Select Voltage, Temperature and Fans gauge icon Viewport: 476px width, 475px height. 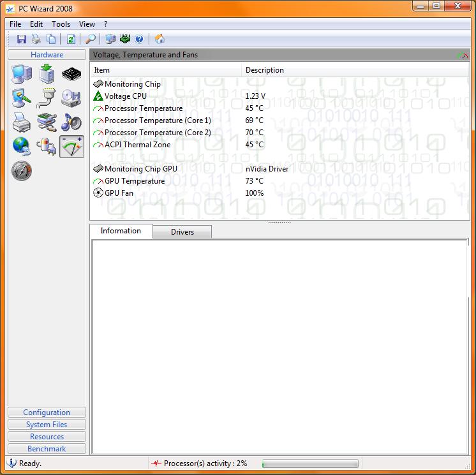tap(71, 147)
